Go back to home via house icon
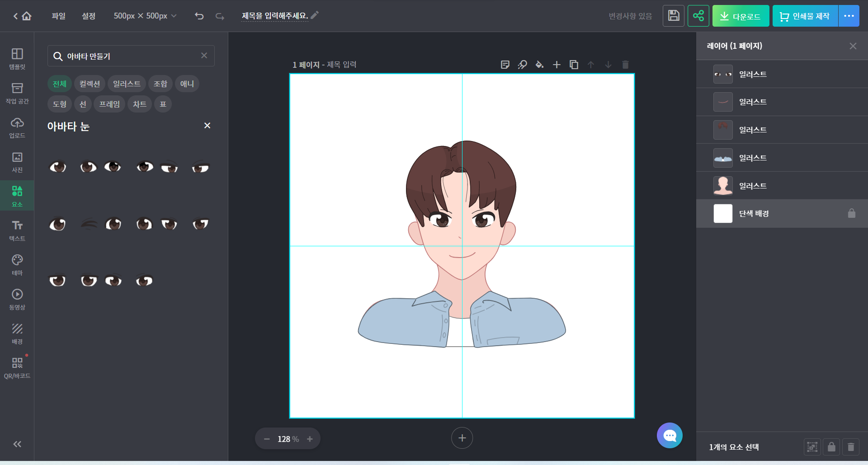Screen dimensions: 868x465 tap(27, 16)
